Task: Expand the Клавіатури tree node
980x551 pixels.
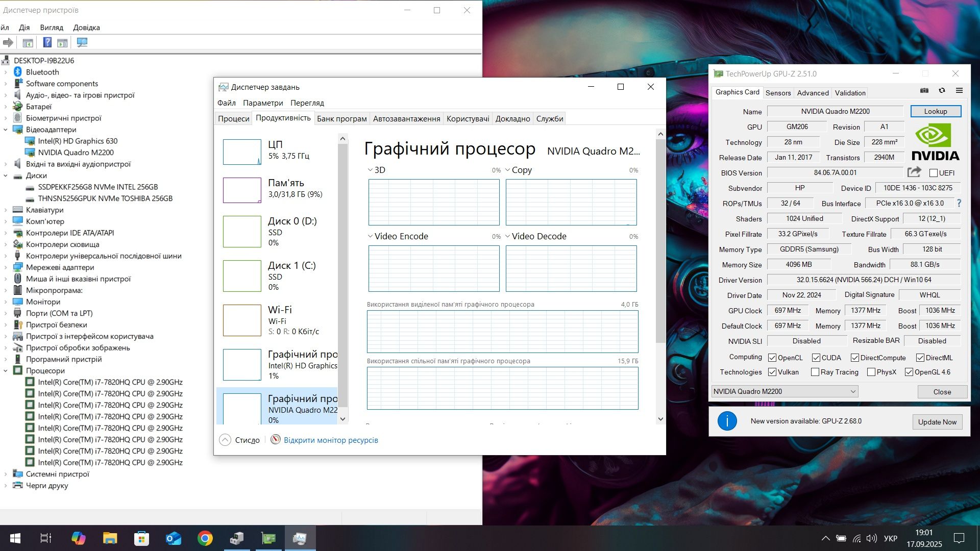Action: point(6,210)
